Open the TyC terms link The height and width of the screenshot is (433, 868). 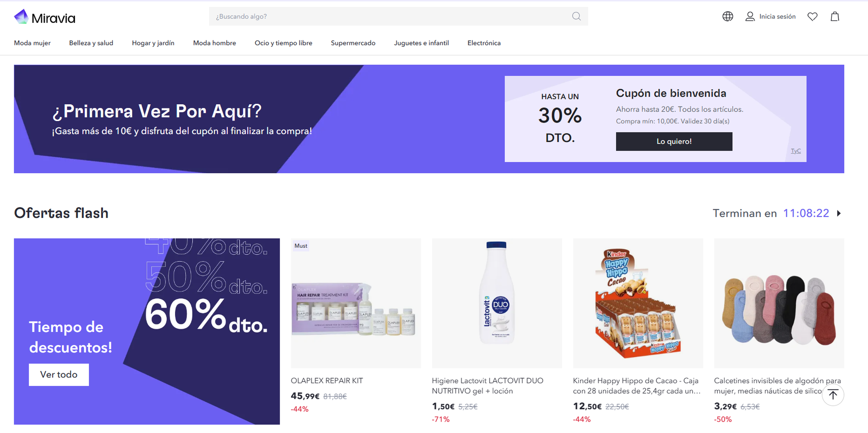coord(796,151)
